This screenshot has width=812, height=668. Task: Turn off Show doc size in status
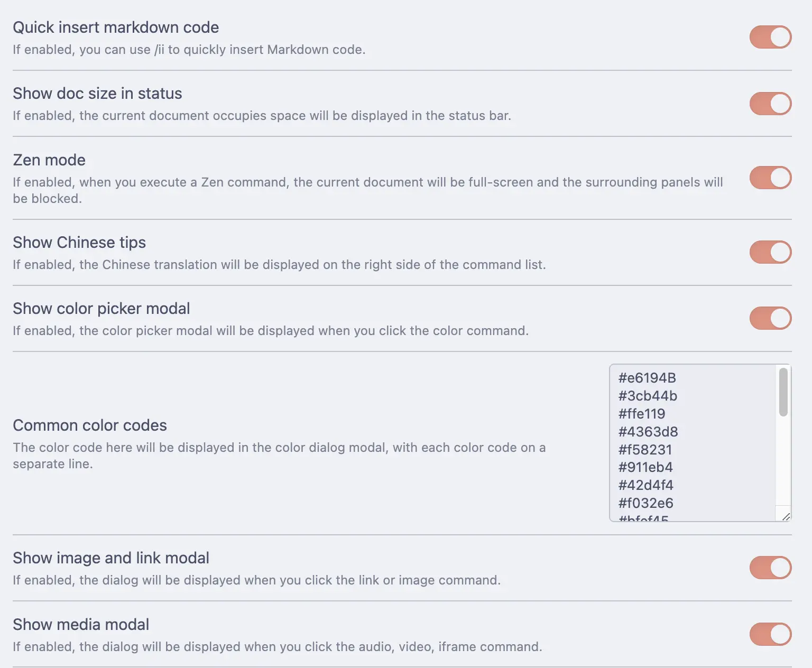[x=770, y=104]
